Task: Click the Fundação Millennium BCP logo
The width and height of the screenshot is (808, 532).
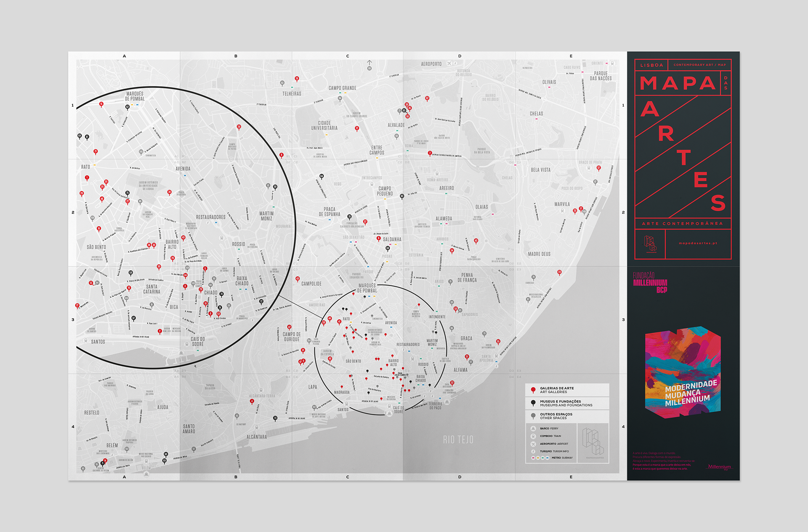Action: click(650, 282)
